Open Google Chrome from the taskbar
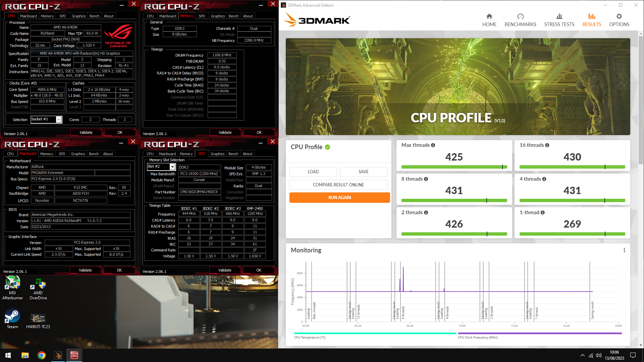Image resolution: width=644 pixels, height=362 pixels. (x=42, y=355)
